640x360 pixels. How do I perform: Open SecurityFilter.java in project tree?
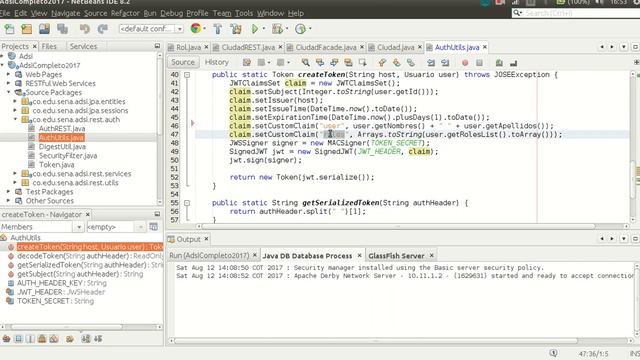(x=68, y=156)
